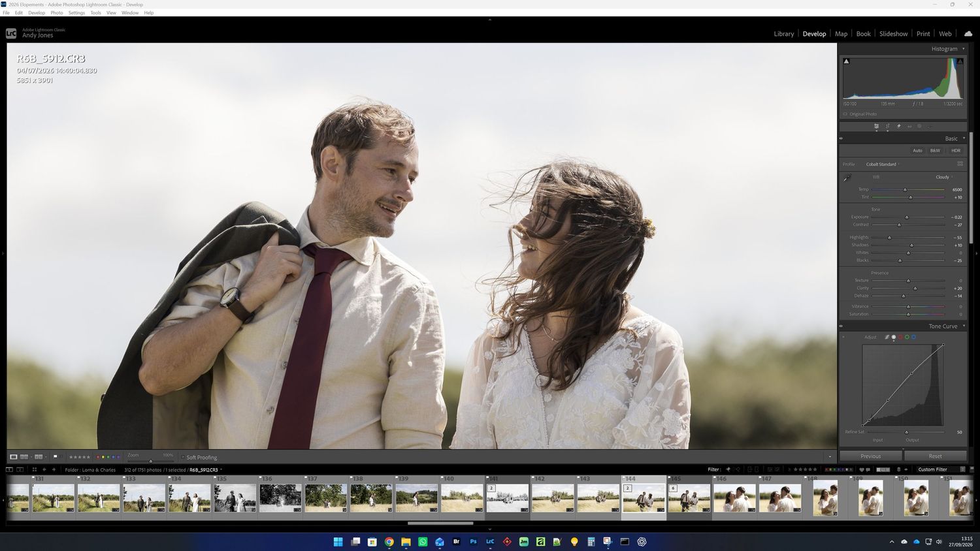Open the Masking tool
The image size is (980, 551).
pos(919,126)
